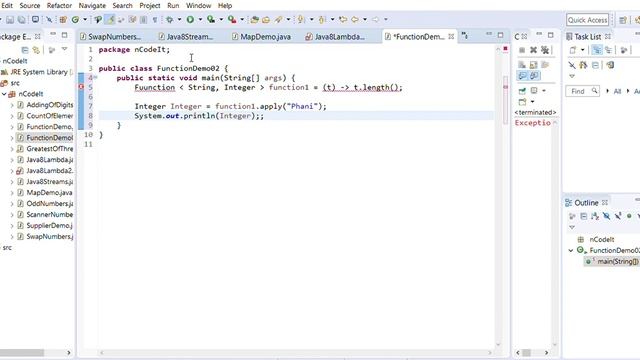Click Package Explorer horizontal scrollbar thumb
The image size is (640, 360).
click(x=22, y=352)
